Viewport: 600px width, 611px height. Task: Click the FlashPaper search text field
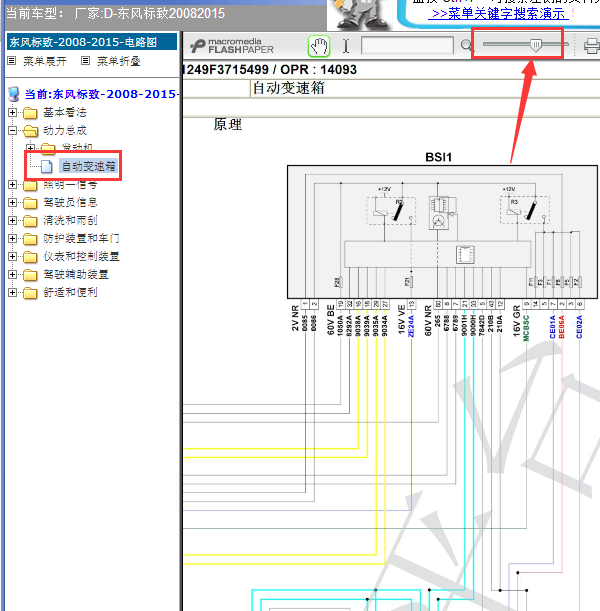(407, 46)
